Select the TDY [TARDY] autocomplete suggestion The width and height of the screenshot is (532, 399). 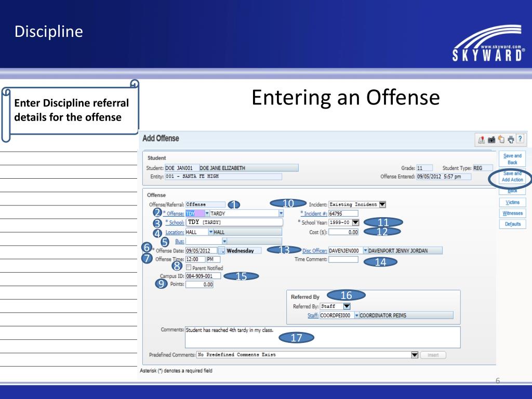[234, 222]
